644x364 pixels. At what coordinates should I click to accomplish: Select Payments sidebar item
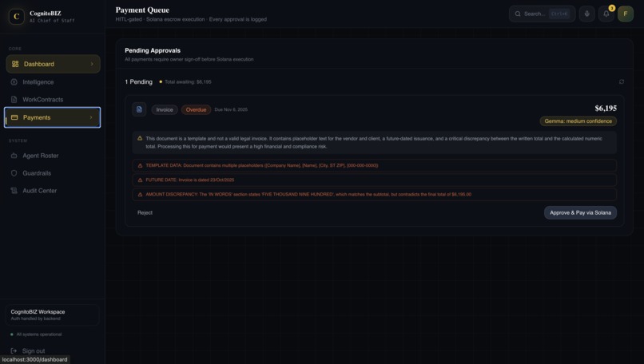pos(52,117)
